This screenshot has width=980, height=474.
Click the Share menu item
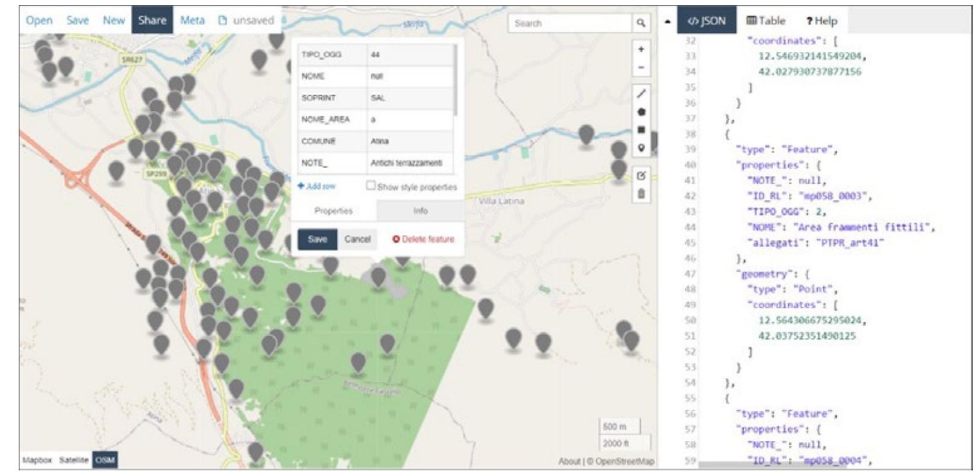point(152,20)
